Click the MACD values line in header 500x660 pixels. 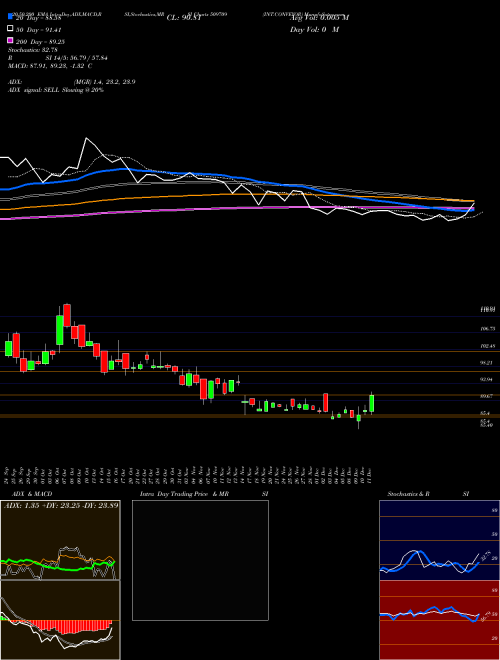(x=50, y=66)
